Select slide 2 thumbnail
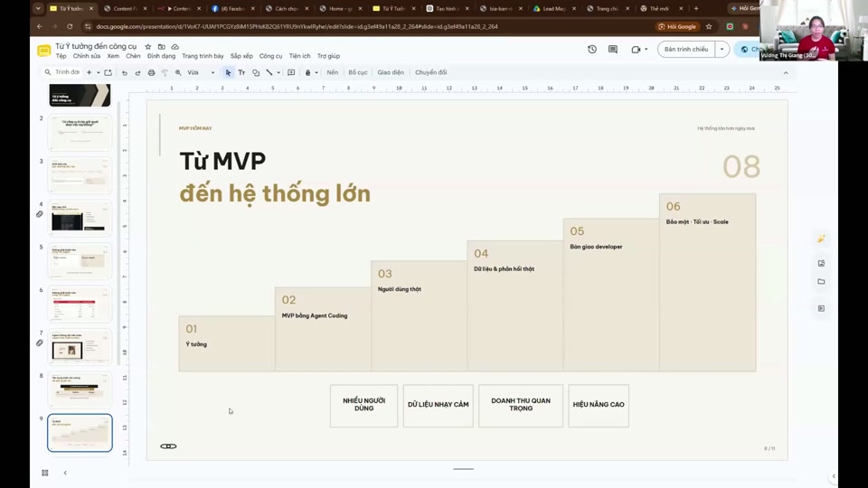The height and width of the screenshot is (488, 868). click(80, 132)
